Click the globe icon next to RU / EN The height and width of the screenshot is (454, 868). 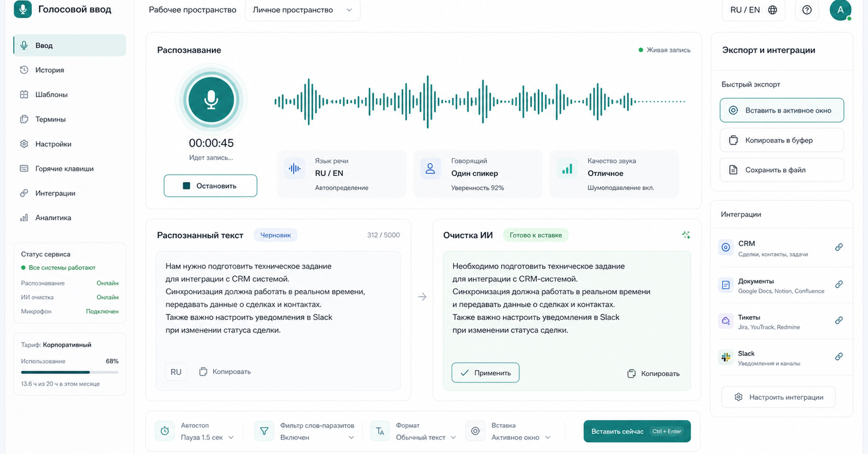coord(773,10)
